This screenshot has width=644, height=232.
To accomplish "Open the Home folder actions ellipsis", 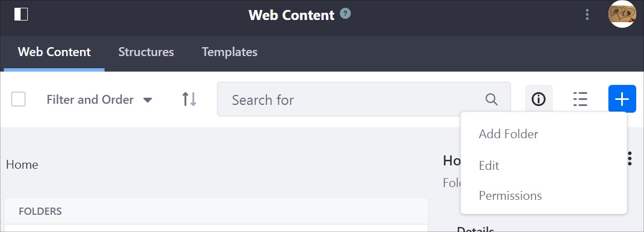I will point(630,158).
